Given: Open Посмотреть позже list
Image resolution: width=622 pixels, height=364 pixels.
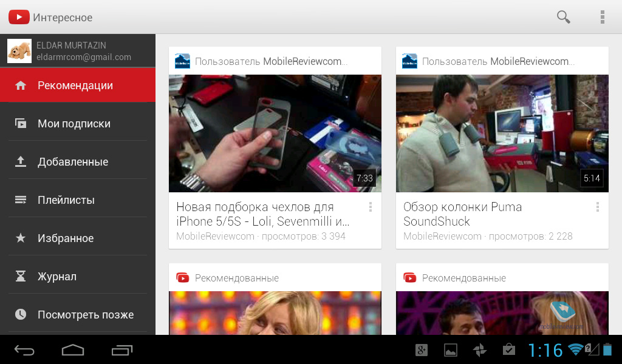Looking at the screenshot, I should pyautogui.click(x=78, y=314).
